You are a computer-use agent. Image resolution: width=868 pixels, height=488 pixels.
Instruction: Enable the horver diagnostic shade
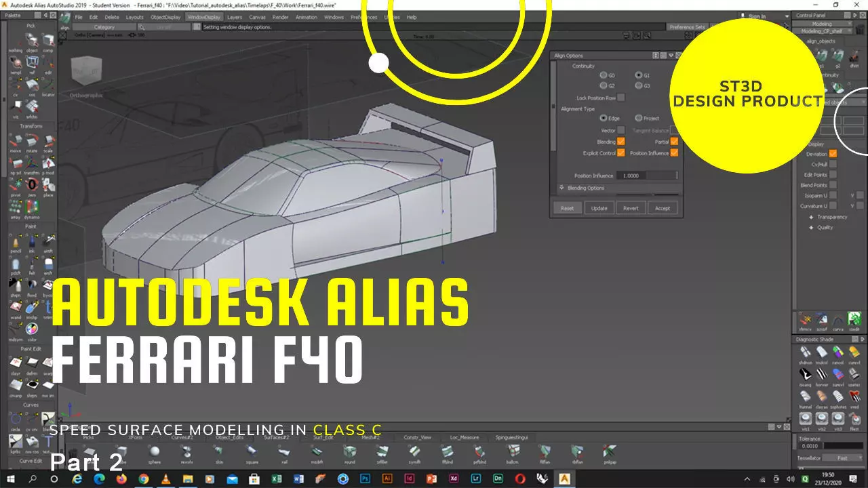click(x=822, y=376)
